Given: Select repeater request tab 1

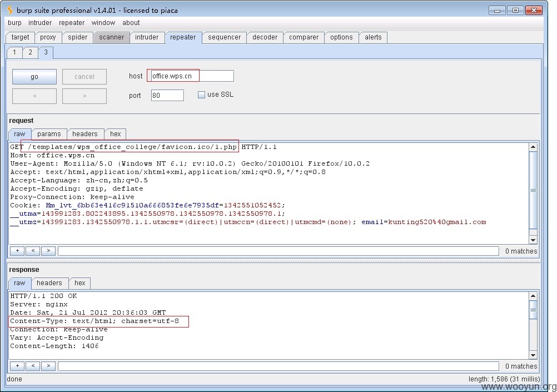Looking at the screenshot, I should pyautogui.click(x=14, y=52).
